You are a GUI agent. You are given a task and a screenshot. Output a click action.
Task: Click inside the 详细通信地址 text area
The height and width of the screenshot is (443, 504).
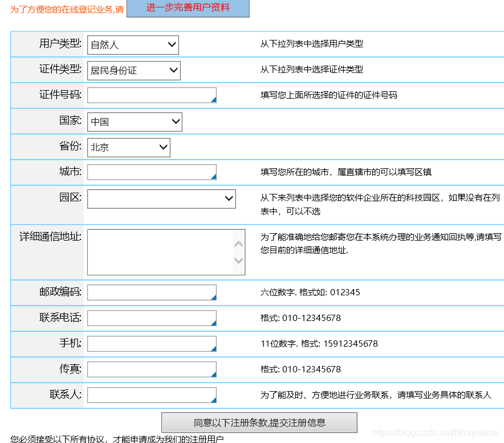pyautogui.click(x=160, y=251)
